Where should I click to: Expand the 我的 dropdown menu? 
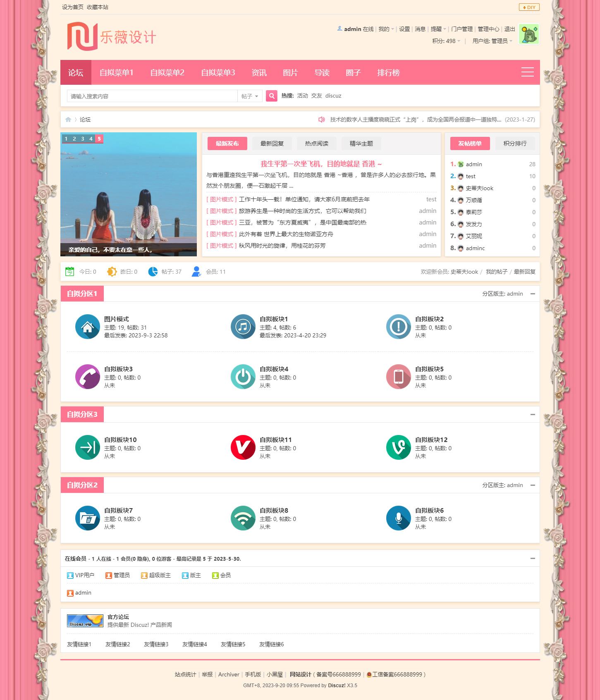point(386,29)
